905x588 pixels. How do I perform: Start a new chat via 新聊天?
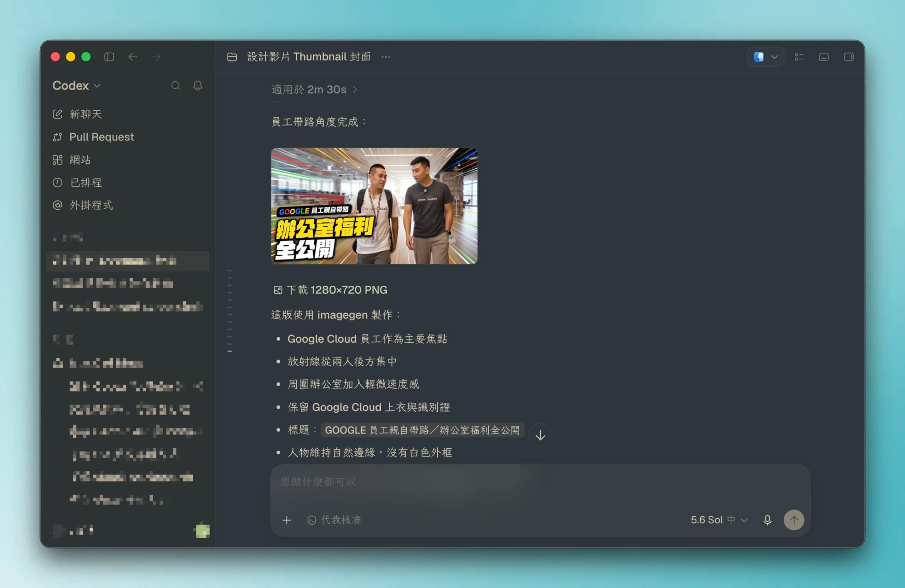click(x=128, y=114)
